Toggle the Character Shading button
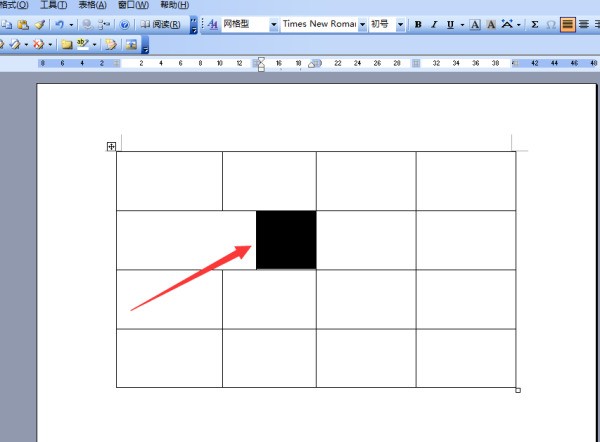 491,24
